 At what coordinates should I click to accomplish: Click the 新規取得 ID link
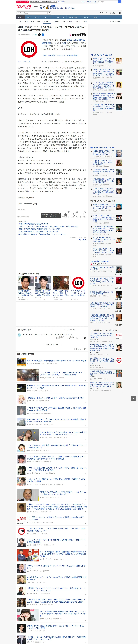(54, 6)
